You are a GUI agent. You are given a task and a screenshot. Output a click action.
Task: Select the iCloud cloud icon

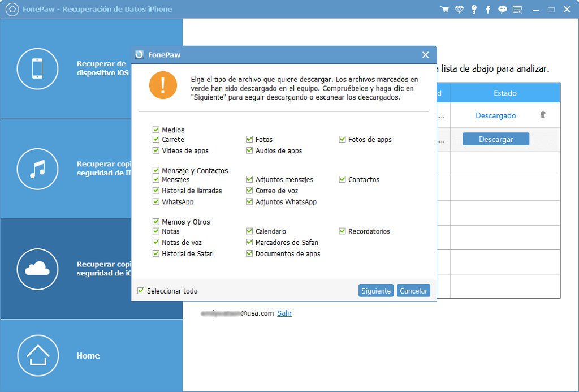(37, 269)
